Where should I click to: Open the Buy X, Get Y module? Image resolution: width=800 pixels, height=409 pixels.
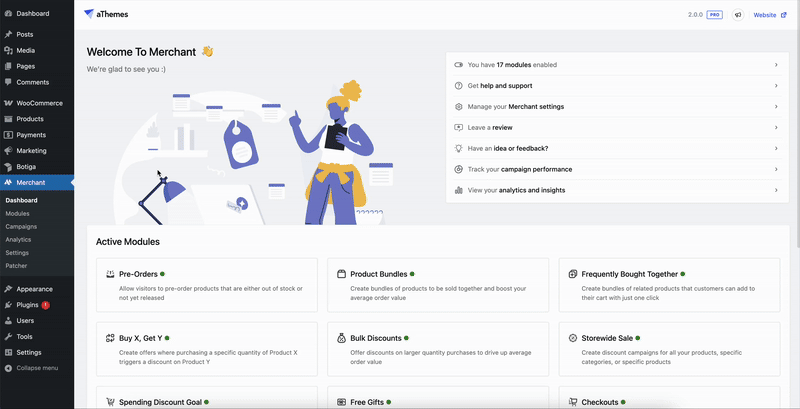[207, 349]
